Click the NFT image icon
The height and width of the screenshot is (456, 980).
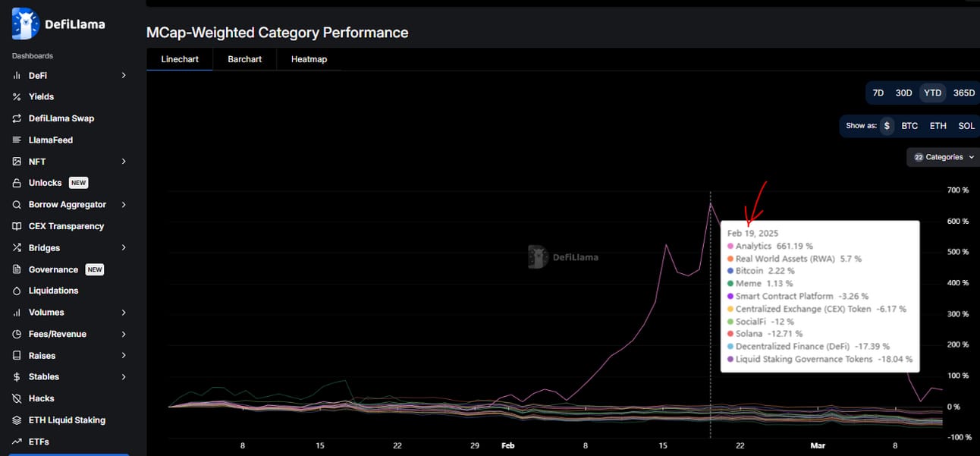(x=17, y=162)
